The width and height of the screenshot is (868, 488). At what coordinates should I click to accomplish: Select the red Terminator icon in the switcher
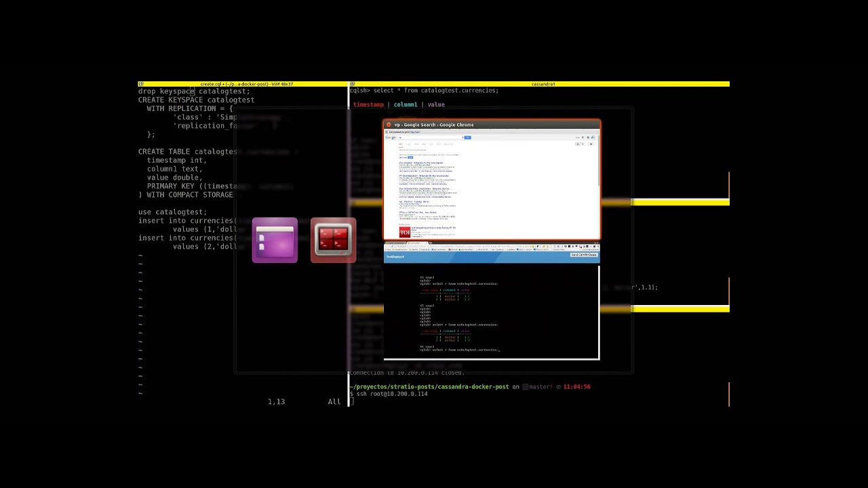click(333, 240)
